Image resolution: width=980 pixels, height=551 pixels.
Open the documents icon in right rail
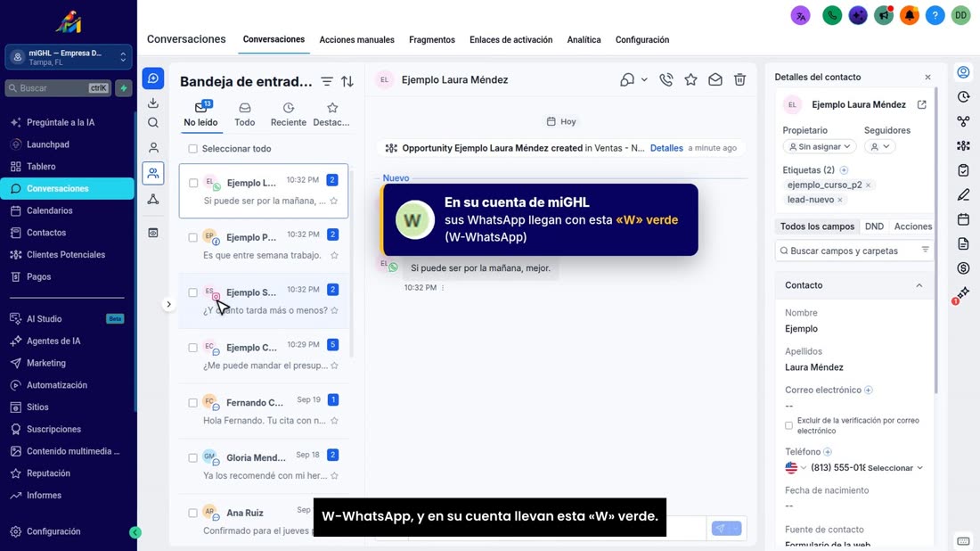(963, 244)
